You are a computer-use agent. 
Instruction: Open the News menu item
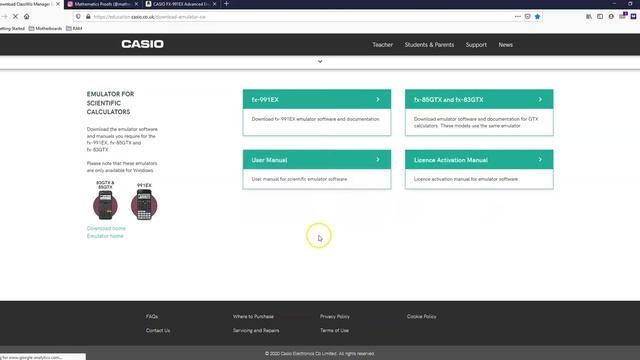click(x=505, y=45)
